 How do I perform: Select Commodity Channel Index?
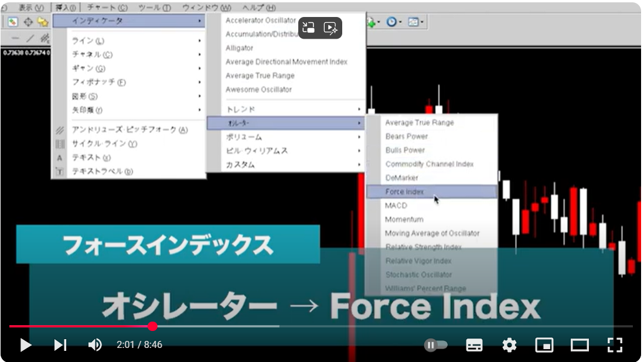click(x=429, y=164)
